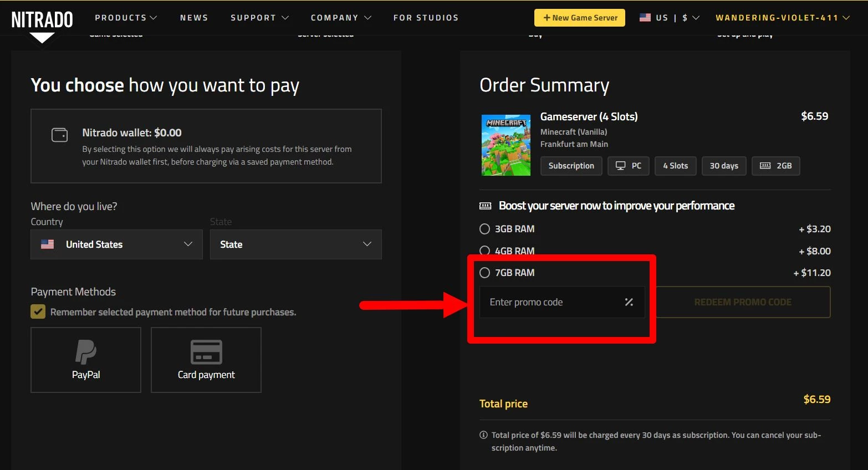Click the flag icon in Country field
Image resolution: width=868 pixels, height=470 pixels.
tap(48, 244)
